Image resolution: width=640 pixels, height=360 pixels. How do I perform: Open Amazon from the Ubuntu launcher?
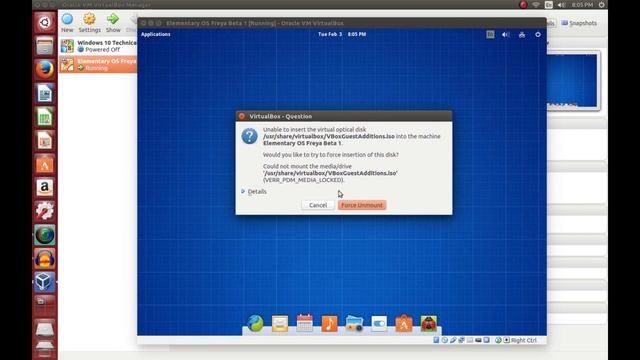click(44, 187)
